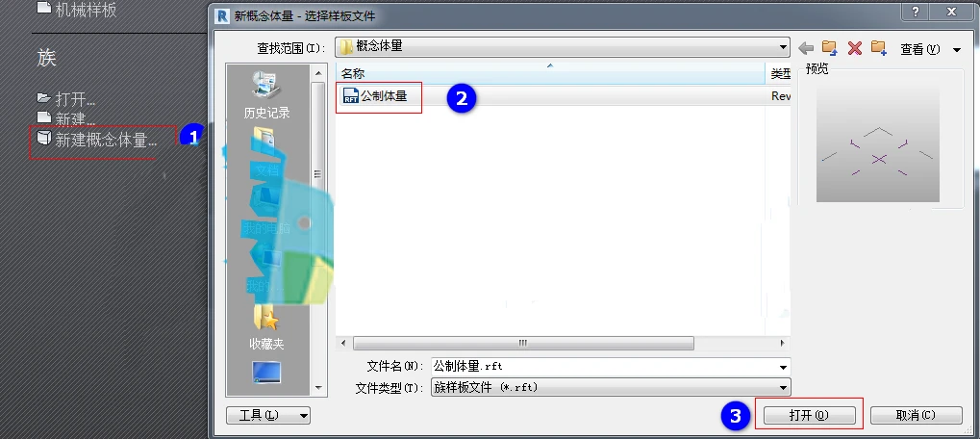The height and width of the screenshot is (439, 980).
Task: Create a new folder icon
Action: (879, 48)
